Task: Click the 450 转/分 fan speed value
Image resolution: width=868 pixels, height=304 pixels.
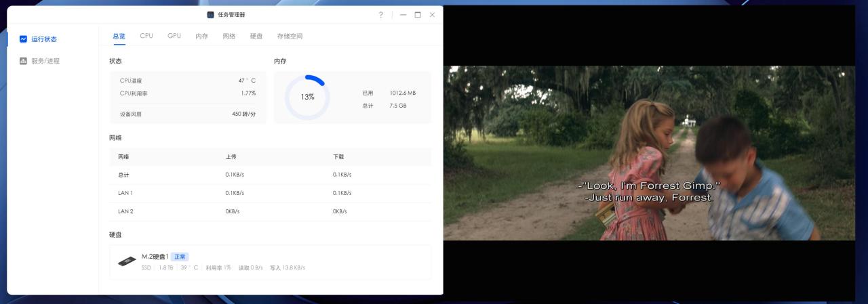Action: 244,114
